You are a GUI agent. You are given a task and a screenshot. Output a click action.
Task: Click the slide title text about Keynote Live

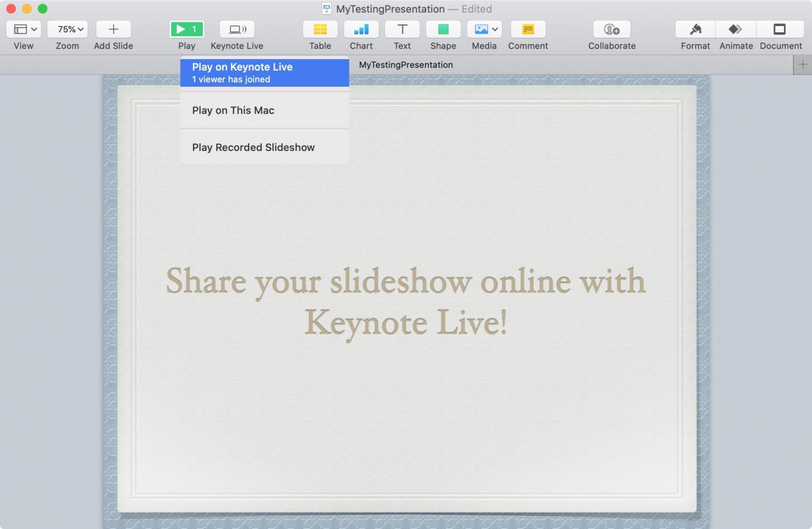406,302
